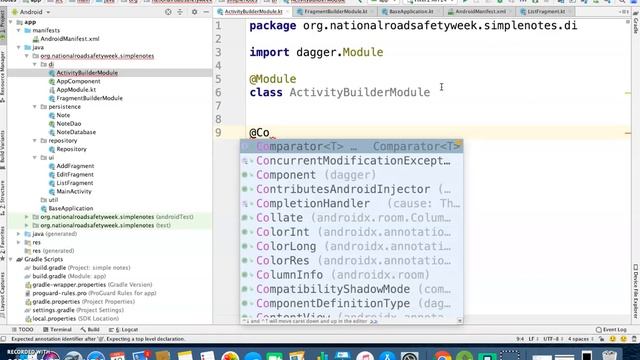Switch to the BaseApplication.kt editor tab

coord(411,11)
